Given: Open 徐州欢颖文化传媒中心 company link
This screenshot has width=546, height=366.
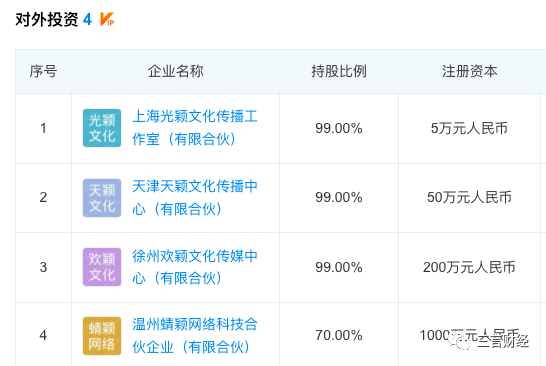Looking at the screenshot, I should point(195,267).
